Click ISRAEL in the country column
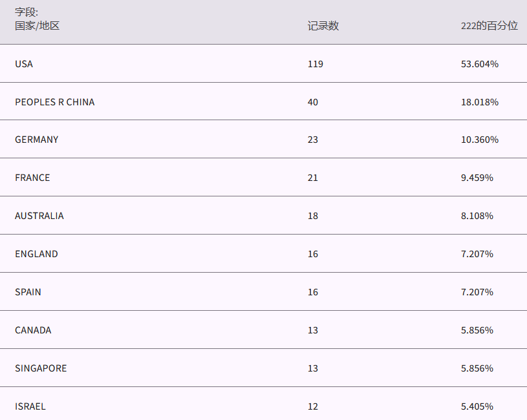Viewport: 527px width, 420px height. (30, 406)
